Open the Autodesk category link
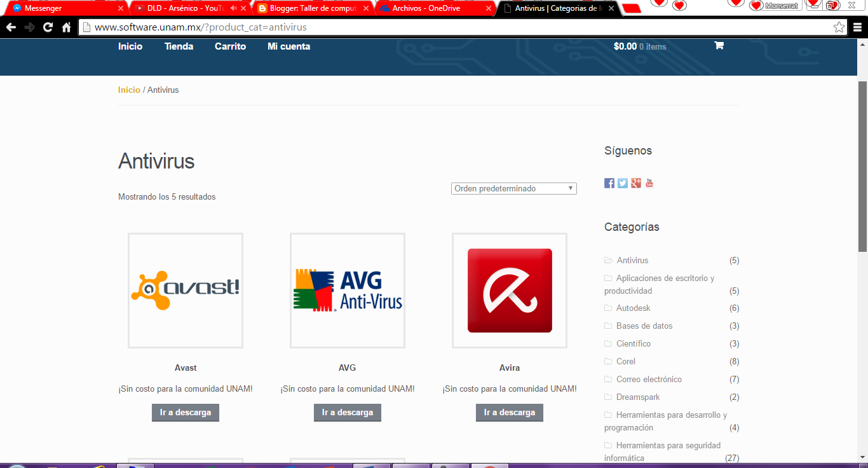The height and width of the screenshot is (468, 868). [634, 308]
